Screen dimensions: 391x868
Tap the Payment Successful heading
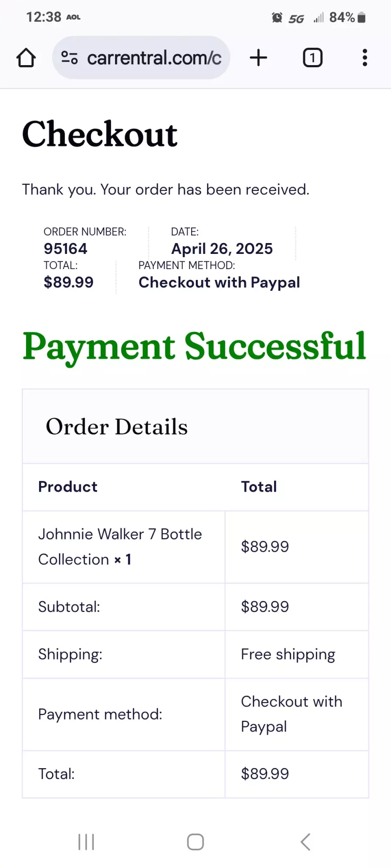pyautogui.click(x=195, y=346)
